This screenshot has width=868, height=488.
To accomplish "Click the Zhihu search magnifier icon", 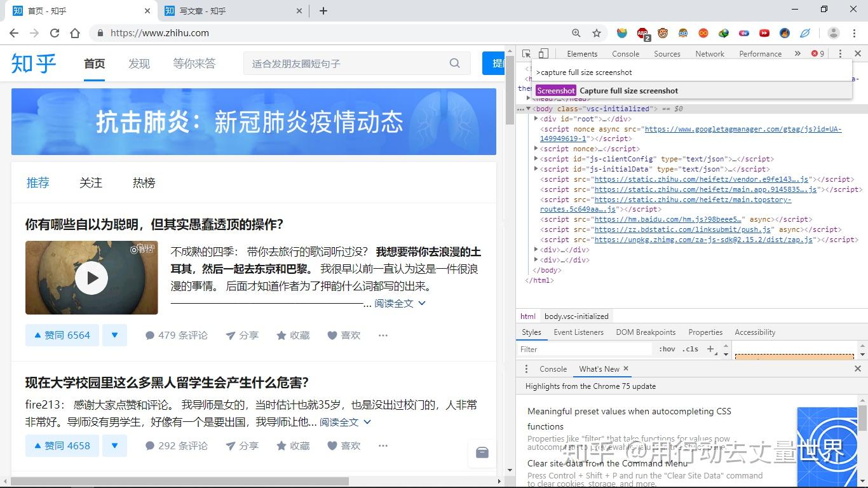I will [x=454, y=63].
